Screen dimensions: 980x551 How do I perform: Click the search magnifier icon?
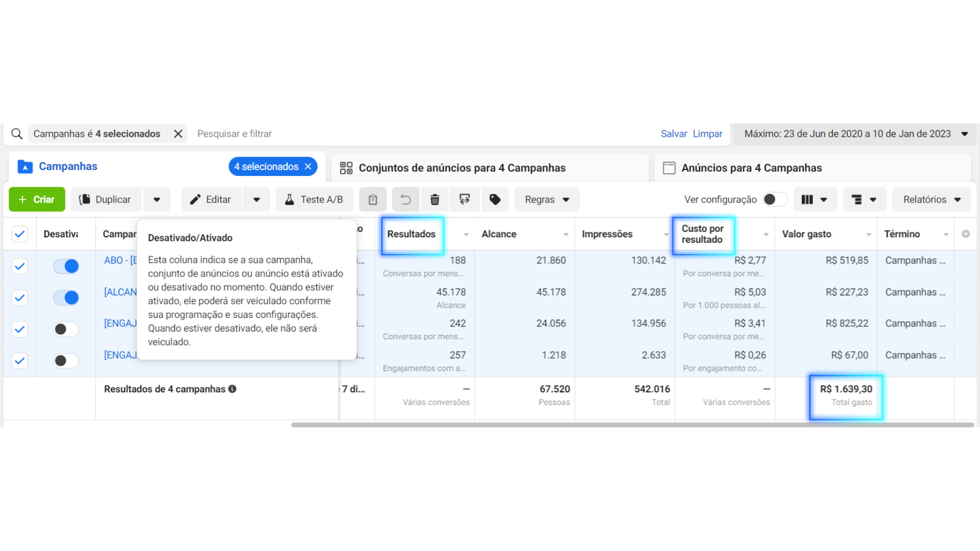click(x=17, y=134)
